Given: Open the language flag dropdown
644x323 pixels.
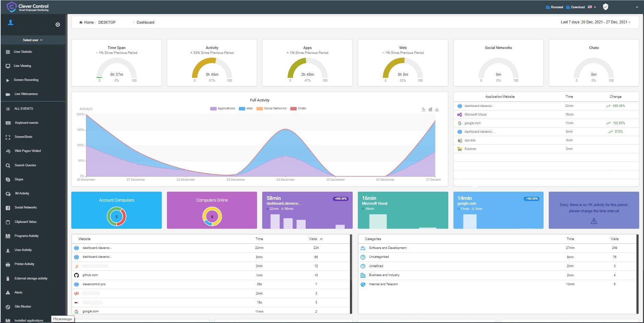Looking at the screenshot, I should click(x=592, y=7).
